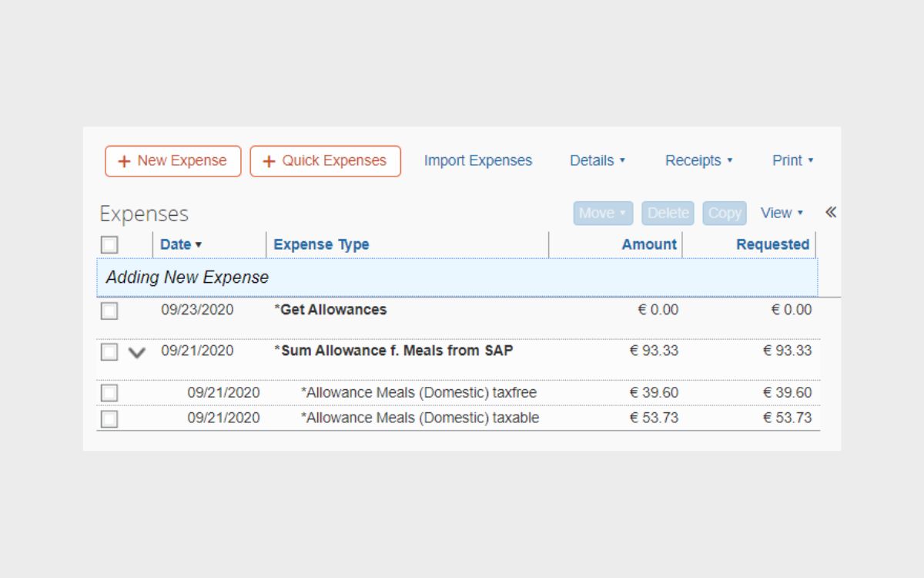
Task: Collapse the Sum Allowance f. Meals entry
Action: pyautogui.click(x=136, y=351)
